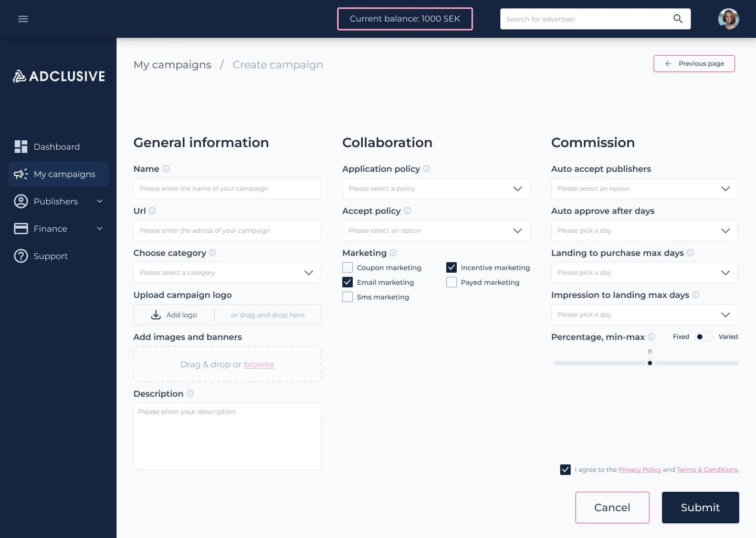756x538 pixels.
Task: Click info icon next to Name
Action: tap(166, 169)
